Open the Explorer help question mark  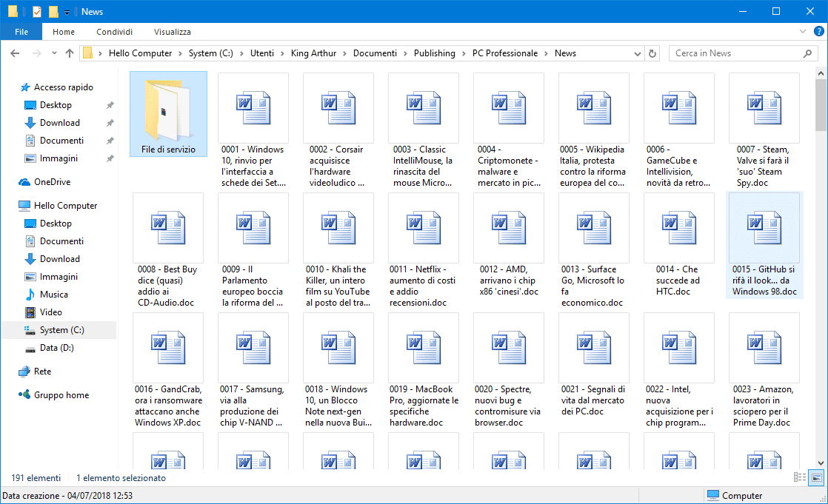pos(818,32)
